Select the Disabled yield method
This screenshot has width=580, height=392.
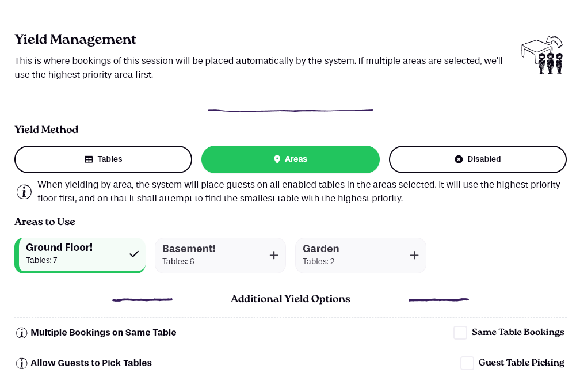[x=478, y=159]
